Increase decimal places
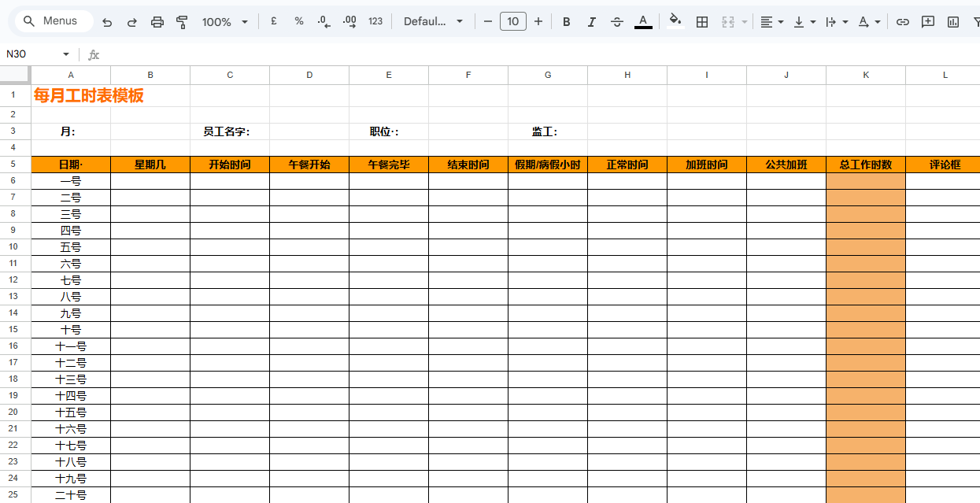Screen dimensions: 980x503 click(x=350, y=21)
